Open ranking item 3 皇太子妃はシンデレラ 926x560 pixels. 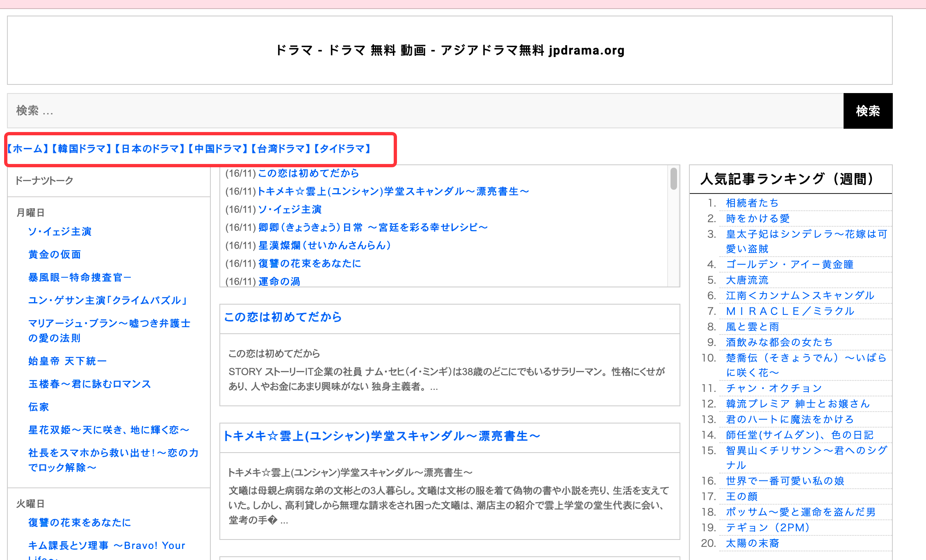pyautogui.click(x=807, y=241)
